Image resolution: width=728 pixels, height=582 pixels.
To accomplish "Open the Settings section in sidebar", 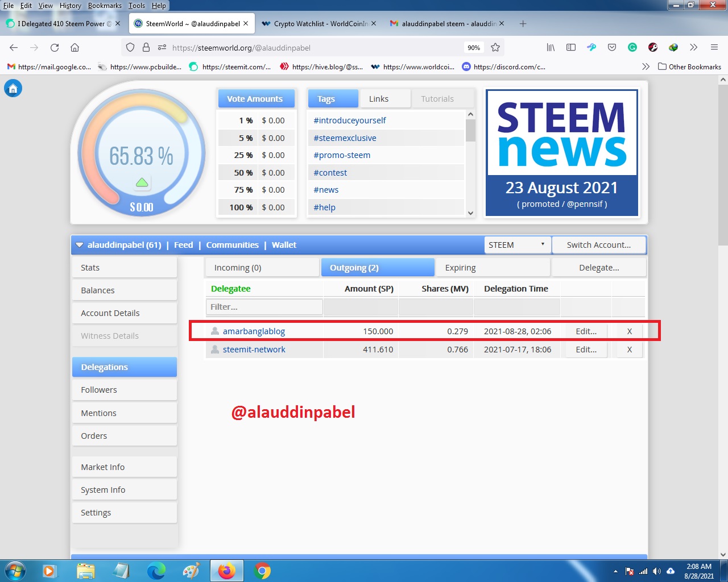I will coord(125,513).
